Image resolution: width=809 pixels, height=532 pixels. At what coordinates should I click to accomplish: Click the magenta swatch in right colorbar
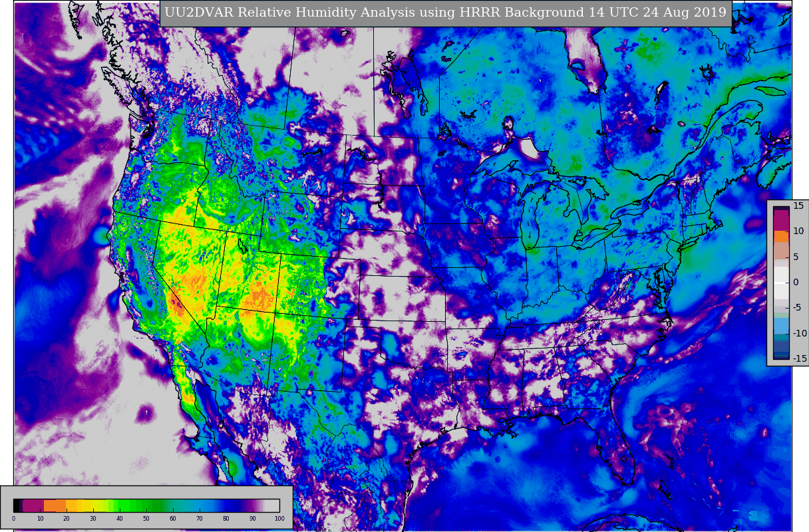[781, 220]
